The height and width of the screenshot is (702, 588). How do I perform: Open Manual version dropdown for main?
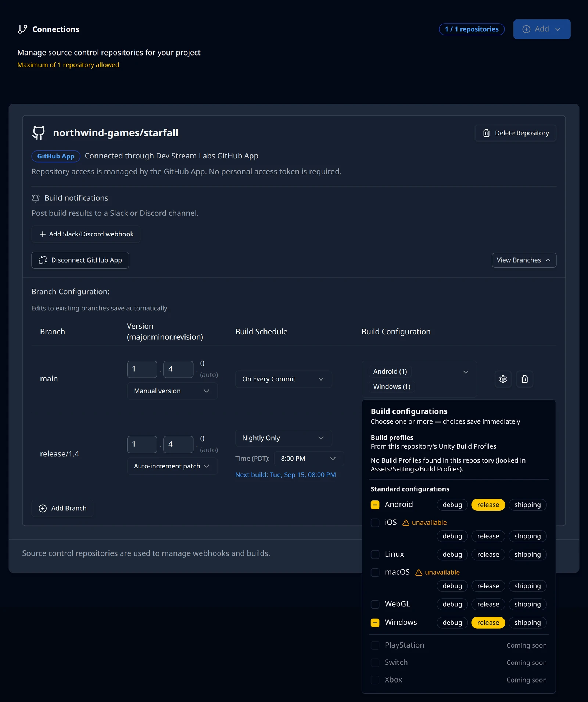point(172,391)
